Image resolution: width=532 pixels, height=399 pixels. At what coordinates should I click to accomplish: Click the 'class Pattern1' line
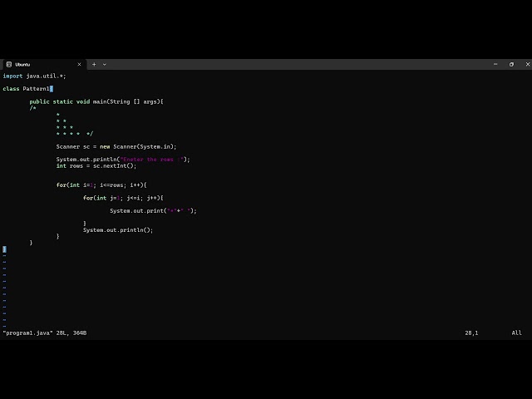pos(27,89)
